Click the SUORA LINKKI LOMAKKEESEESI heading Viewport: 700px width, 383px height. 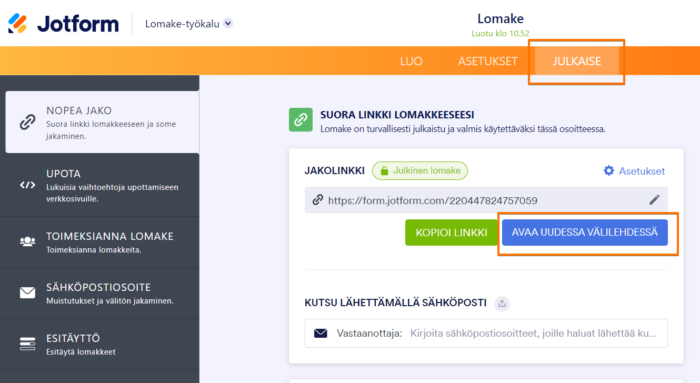click(397, 115)
